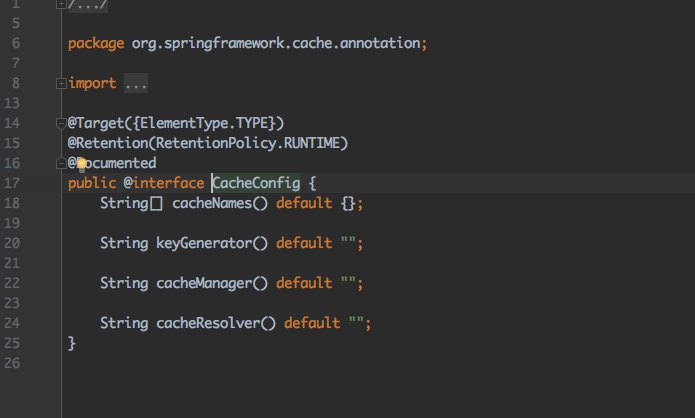Click the package name org.springframework.cache.annotation
Viewport: 695px width, 418px height.
(278, 43)
